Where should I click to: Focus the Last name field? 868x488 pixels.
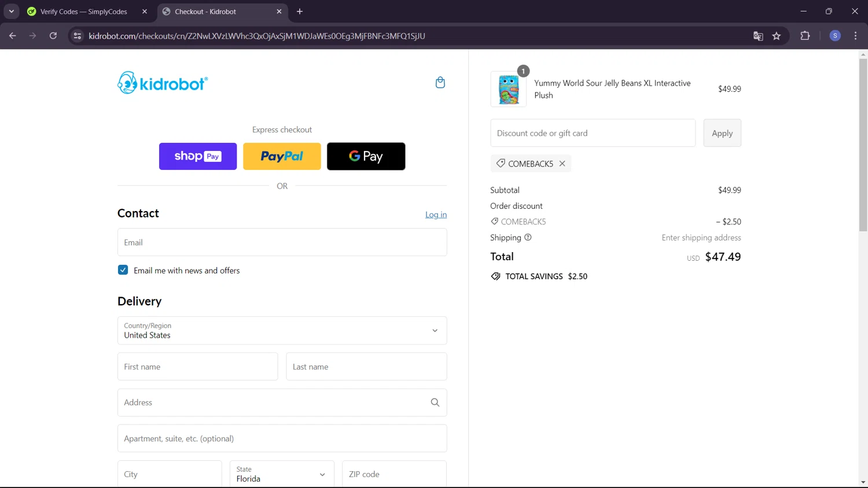(367, 367)
